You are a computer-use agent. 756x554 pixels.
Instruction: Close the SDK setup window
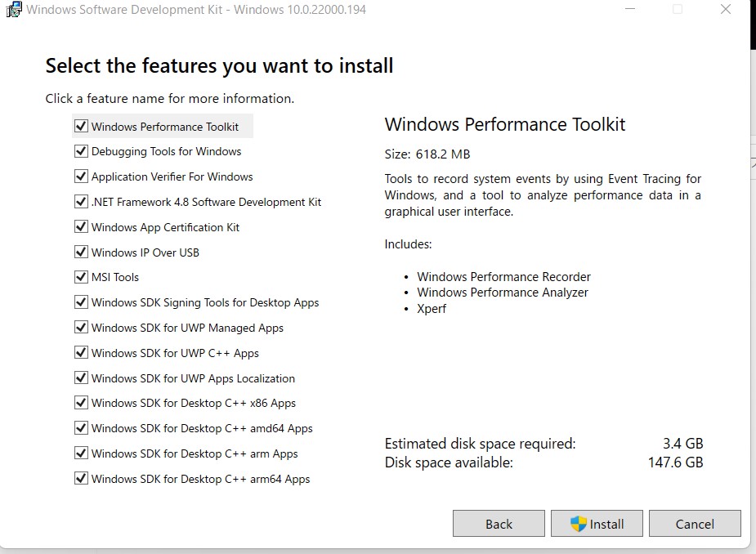725,11
